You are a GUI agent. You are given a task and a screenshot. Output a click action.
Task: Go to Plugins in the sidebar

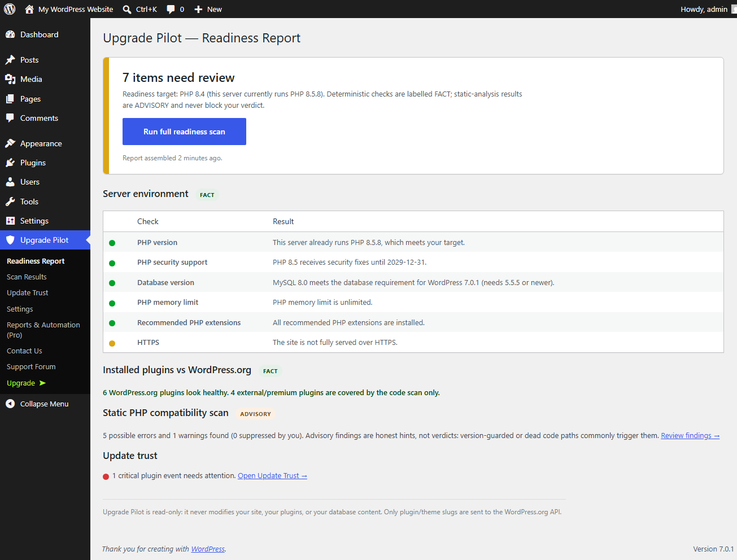pos(45,163)
